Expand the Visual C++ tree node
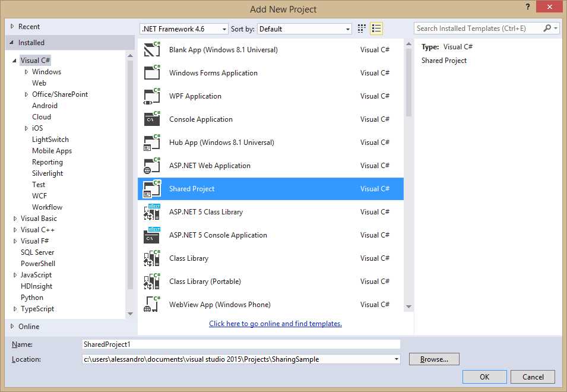The image size is (567, 392). click(15, 229)
